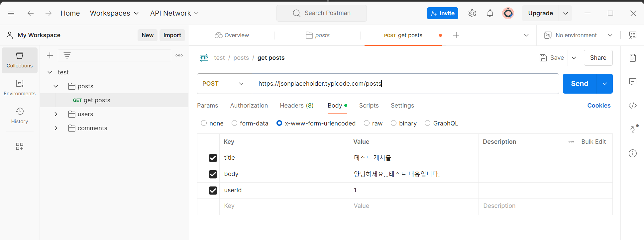Add a new request tab with plus
This screenshot has height=240, width=644.
(456, 35)
